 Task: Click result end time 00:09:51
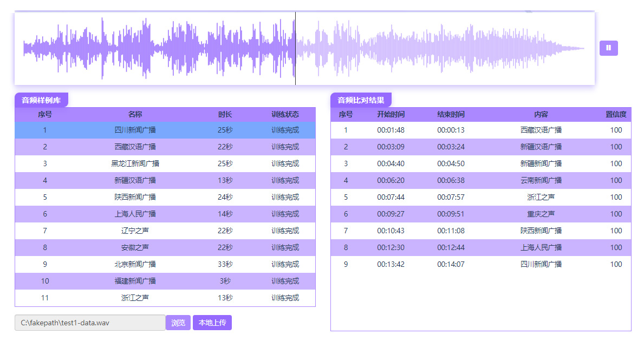[x=451, y=214]
